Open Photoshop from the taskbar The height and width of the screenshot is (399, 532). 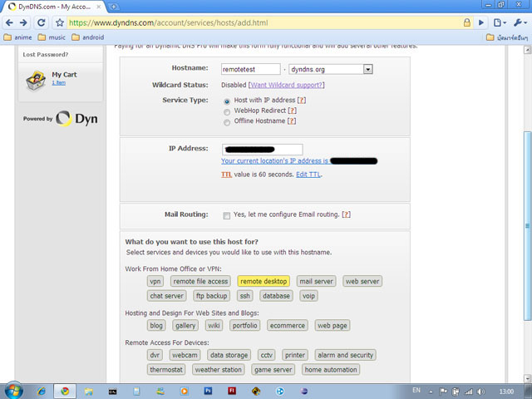pos(208,391)
